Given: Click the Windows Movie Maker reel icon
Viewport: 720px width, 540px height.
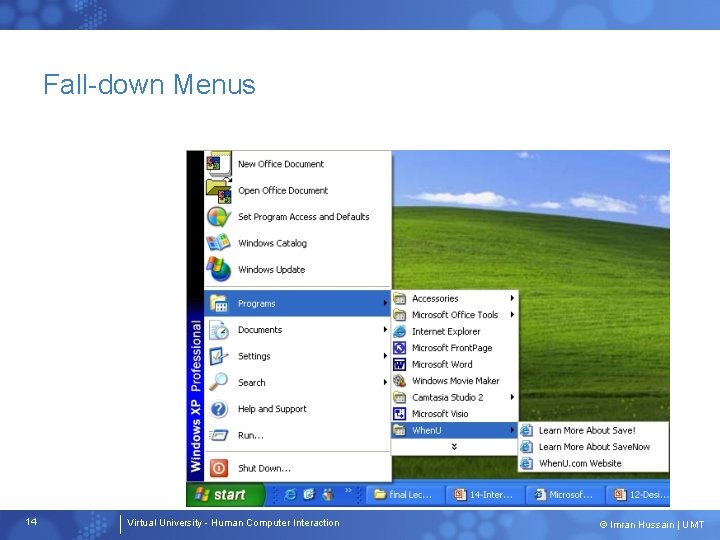Looking at the screenshot, I should pyautogui.click(x=399, y=381).
